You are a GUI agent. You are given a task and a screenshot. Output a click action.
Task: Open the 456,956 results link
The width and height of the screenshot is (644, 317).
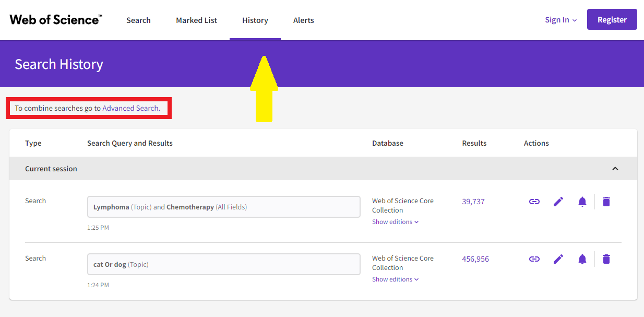coord(475,259)
